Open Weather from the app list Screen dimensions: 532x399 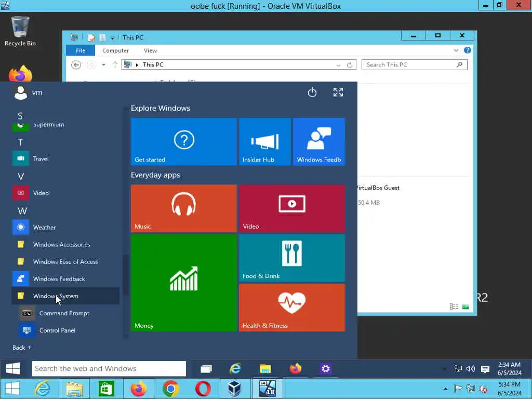66,228
